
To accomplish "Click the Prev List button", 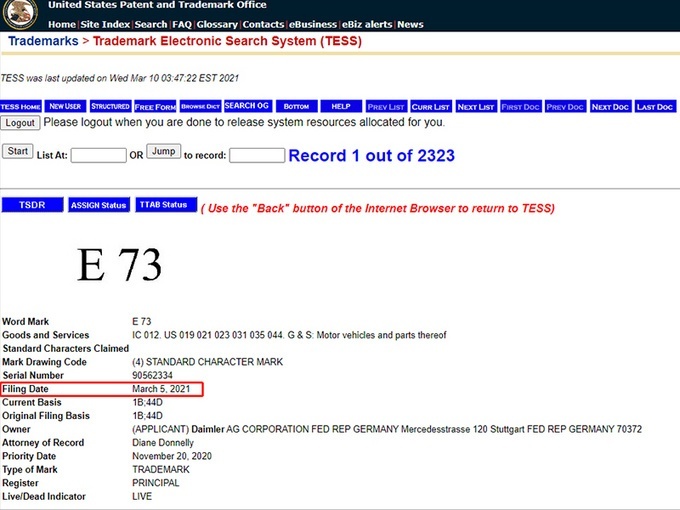I will click(x=386, y=107).
